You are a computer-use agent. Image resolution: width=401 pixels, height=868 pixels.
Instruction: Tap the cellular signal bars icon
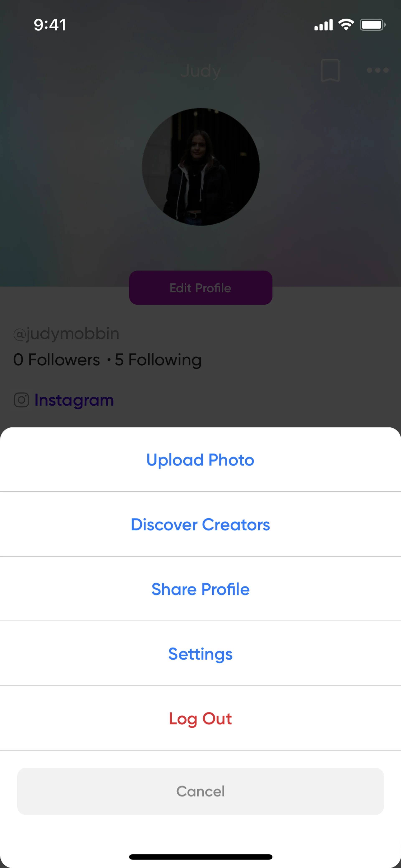tap(323, 25)
